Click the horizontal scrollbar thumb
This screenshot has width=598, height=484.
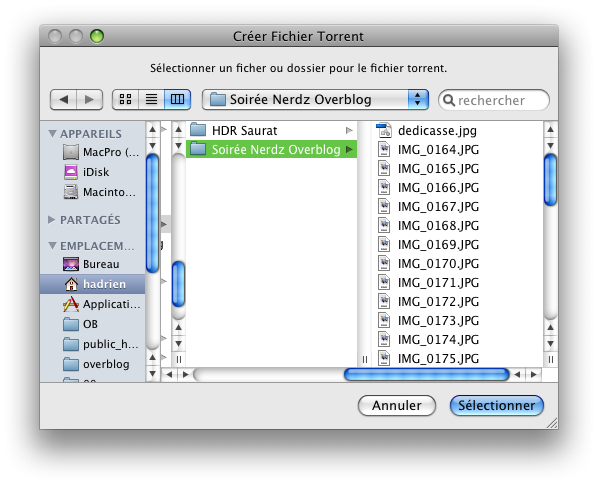[x=426, y=375]
